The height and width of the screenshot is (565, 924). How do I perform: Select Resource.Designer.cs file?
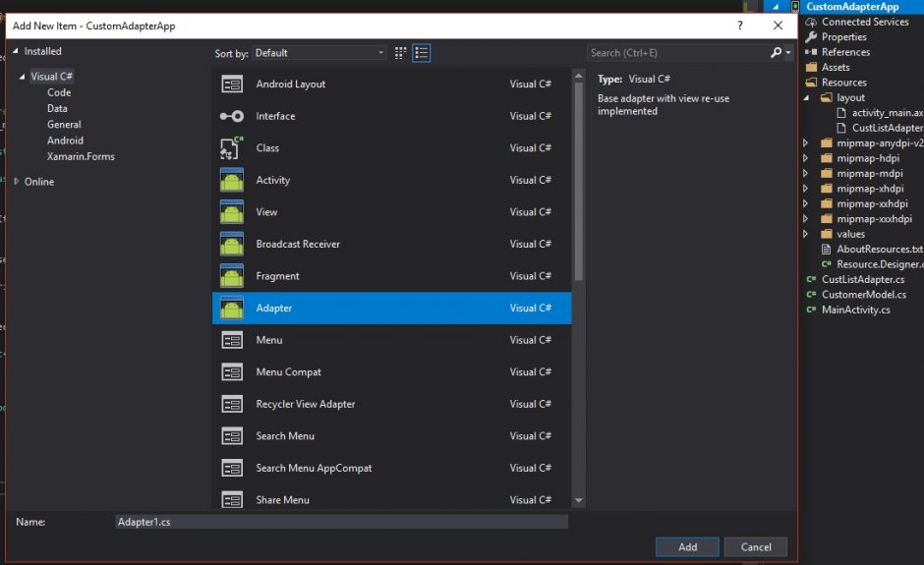click(880, 264)
